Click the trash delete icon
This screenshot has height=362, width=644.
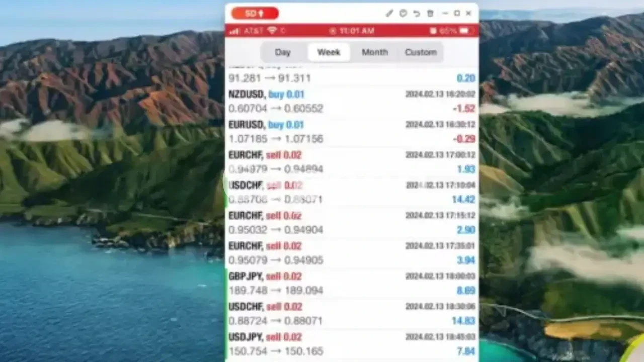430,14
